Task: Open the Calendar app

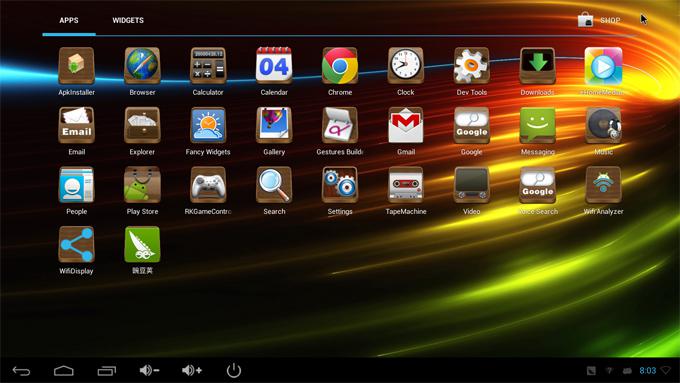Action: coord(274,65)
